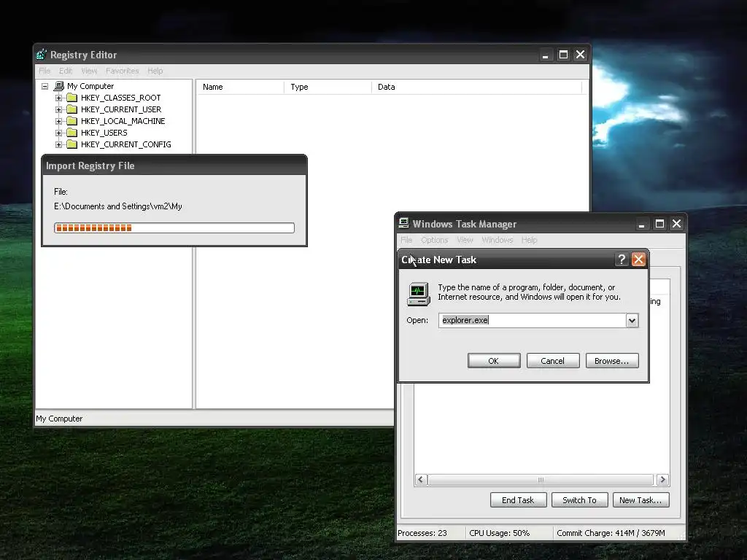
Task: Click the Name column header
Action: click(x=240, y=87)
